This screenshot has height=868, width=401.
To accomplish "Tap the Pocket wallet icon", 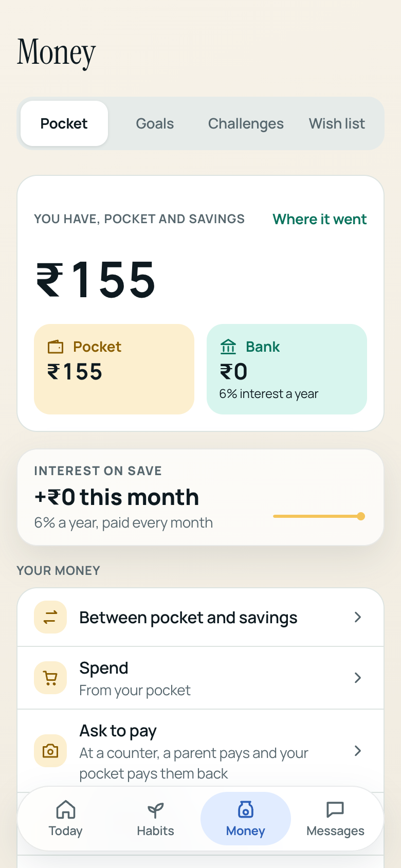I will point(56,347).
